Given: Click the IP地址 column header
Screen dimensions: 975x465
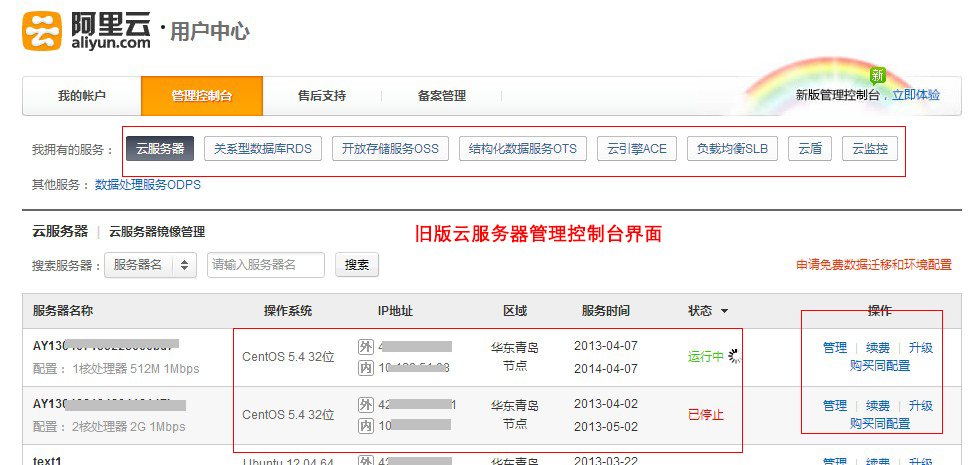Looking at the screenshot, I should (395, 310).
